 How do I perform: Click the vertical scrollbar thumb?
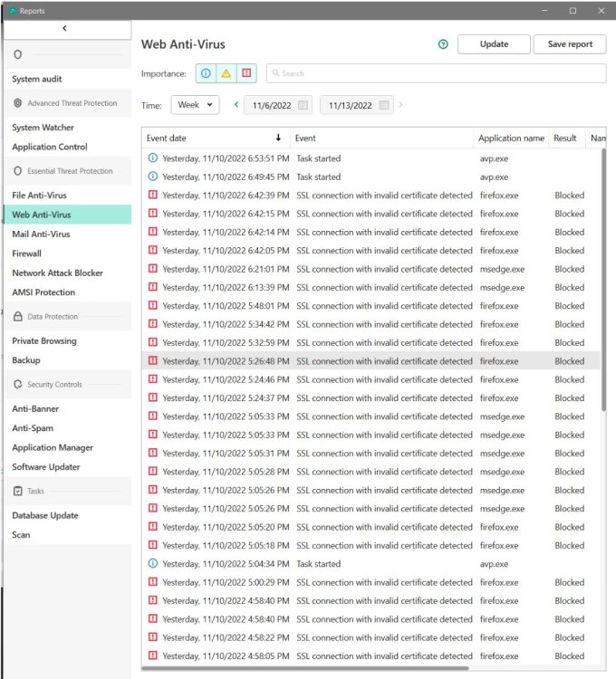[603, 280]
